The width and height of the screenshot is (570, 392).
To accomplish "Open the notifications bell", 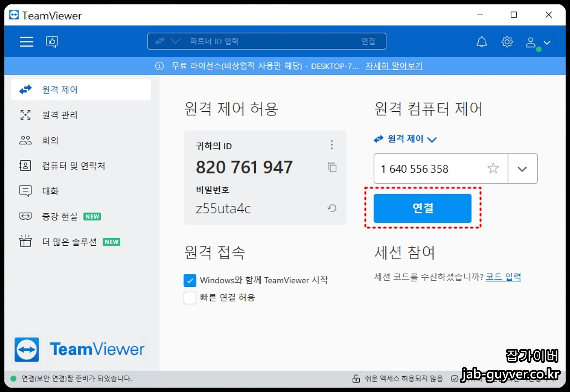I will (482, 42).
